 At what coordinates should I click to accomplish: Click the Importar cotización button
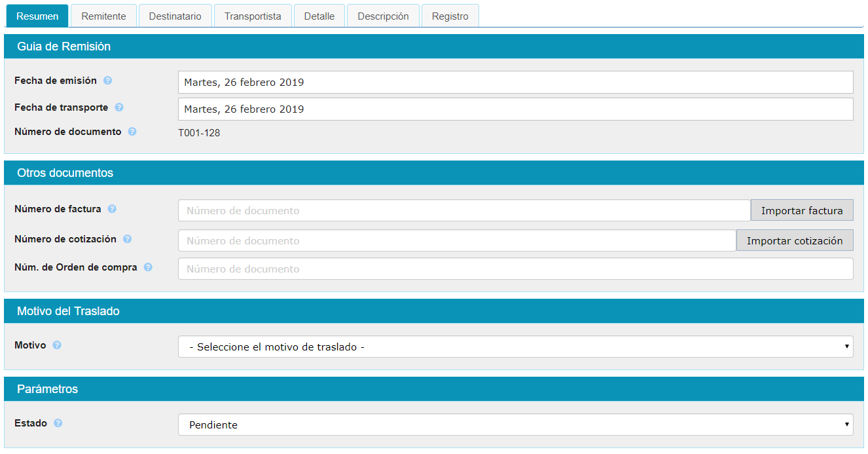(794, 240)
